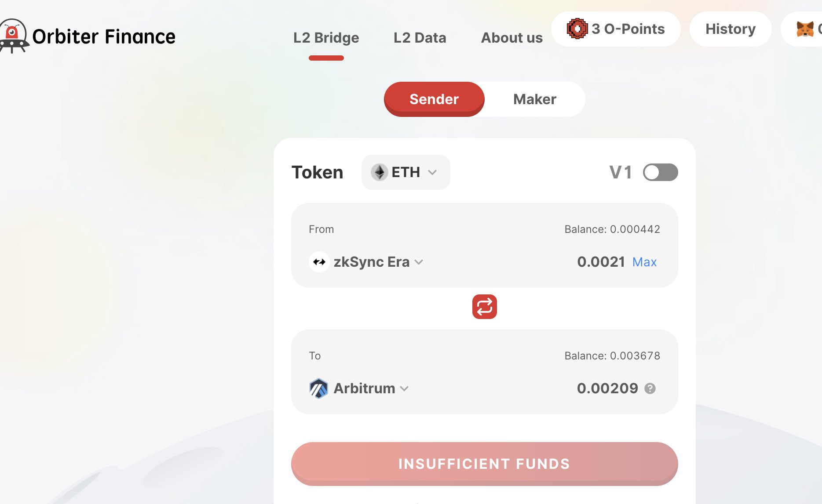The image size is (822, 504).
Task: Click the Arbitrum network logo icon
Action: (x=318, y=388)
